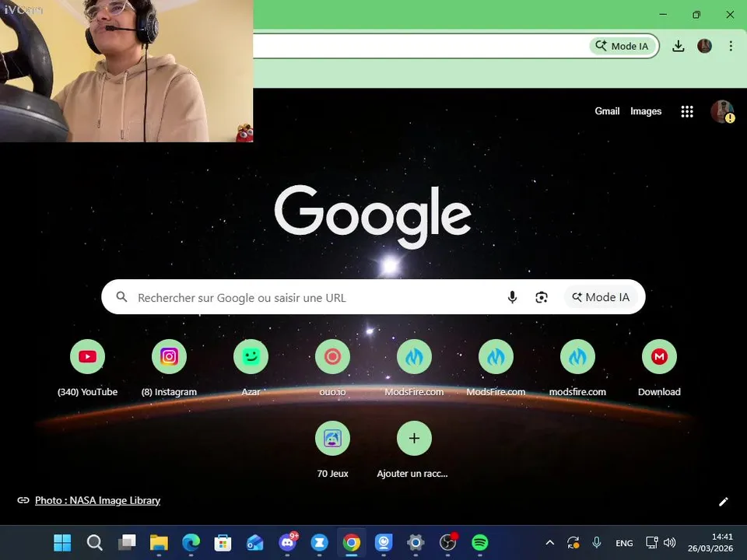Image resolution: width=747 pixels, height=560 pixels.
Task: Open the Download shortcut with M logo
Action: coord(659,356)
